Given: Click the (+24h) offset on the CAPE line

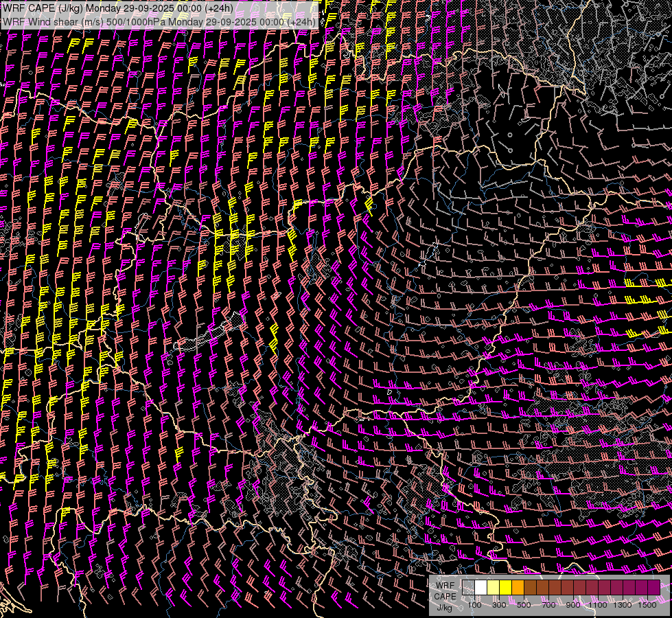Looking at the screenshot, I should point(218,8).
